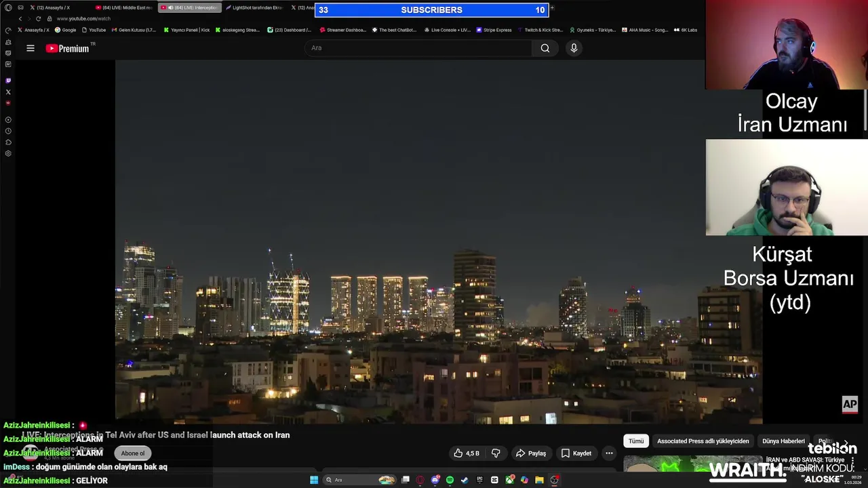Open the '6K Labs' bookmark
868x488 pixels.
tap(686, 30)
